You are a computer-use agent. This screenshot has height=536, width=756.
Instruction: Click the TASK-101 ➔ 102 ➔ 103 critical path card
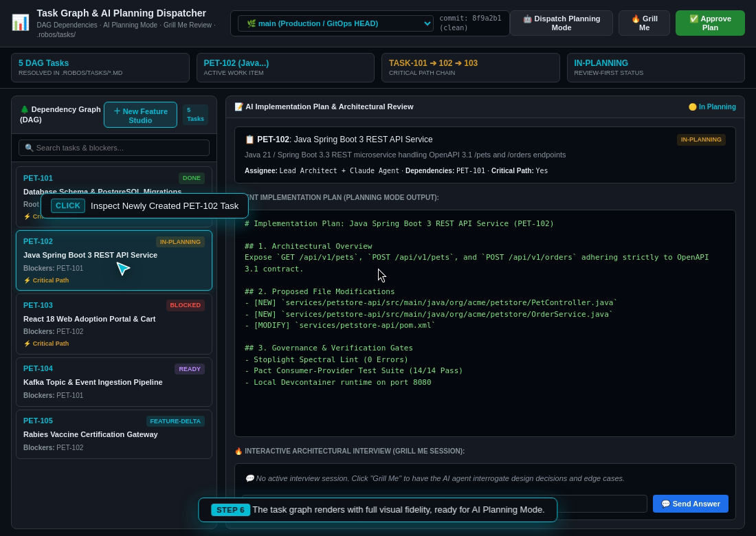(x=471, y=67)
